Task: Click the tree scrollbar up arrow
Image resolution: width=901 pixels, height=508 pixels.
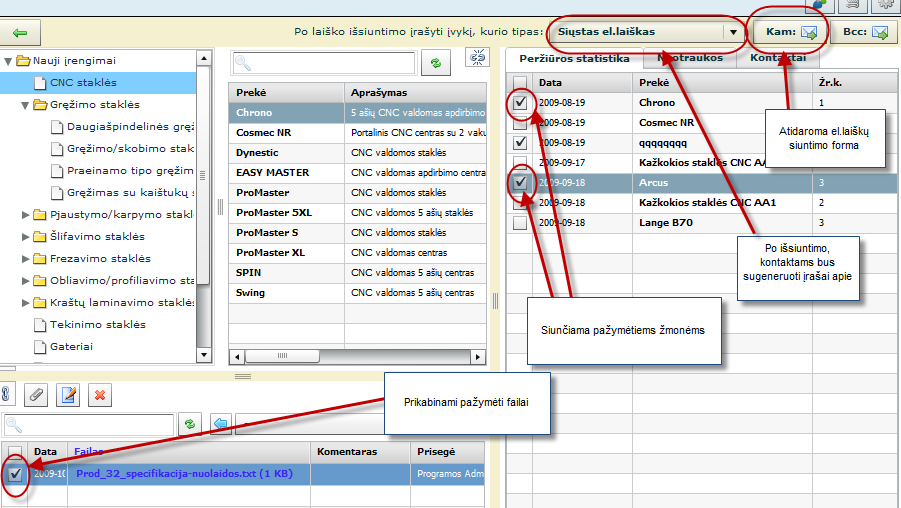Action: click(203, 58)
